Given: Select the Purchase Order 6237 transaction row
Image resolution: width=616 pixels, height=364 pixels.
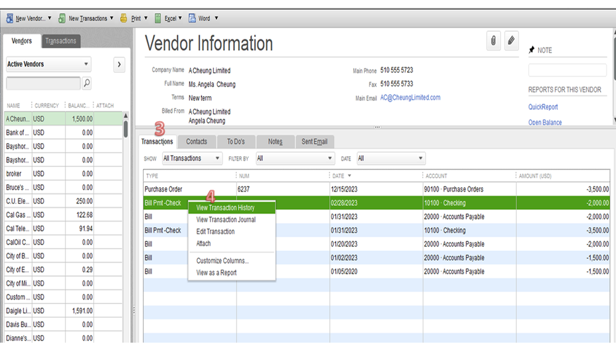Looking at the screenshot, I should point(377,189).
